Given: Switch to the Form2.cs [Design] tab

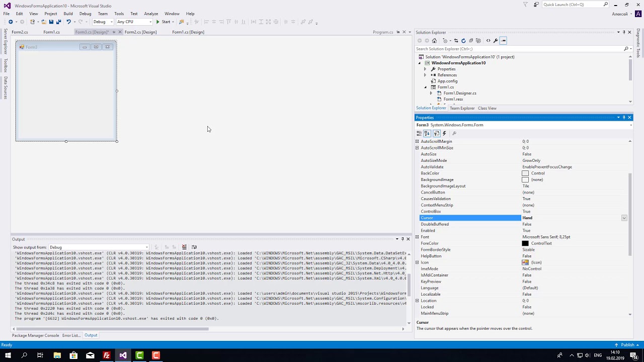Looking at the screenshot, I should [x=140, y=32].
